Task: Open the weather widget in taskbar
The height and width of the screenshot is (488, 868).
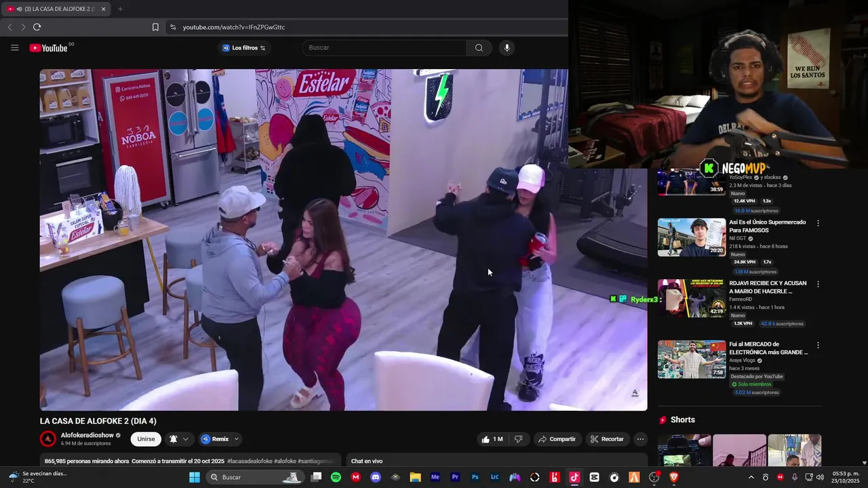Action: coord(37,477)
